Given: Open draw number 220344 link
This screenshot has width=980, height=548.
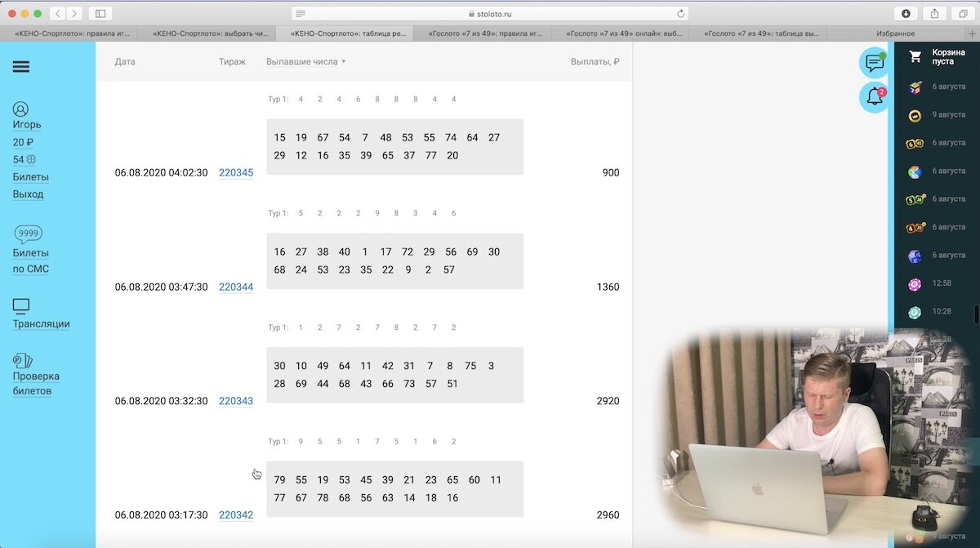Looking at the screenshot, I should [236, 287].
